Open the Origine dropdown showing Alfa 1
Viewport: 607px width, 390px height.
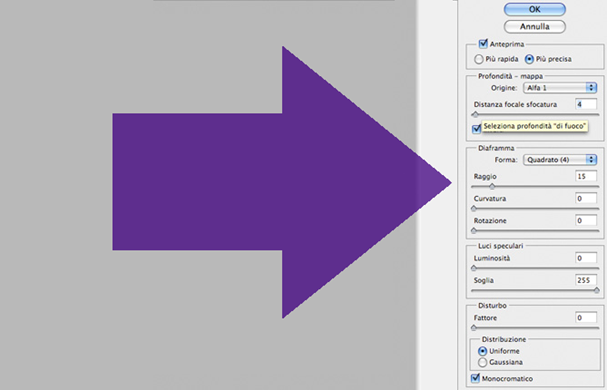(x=560, y=88)
